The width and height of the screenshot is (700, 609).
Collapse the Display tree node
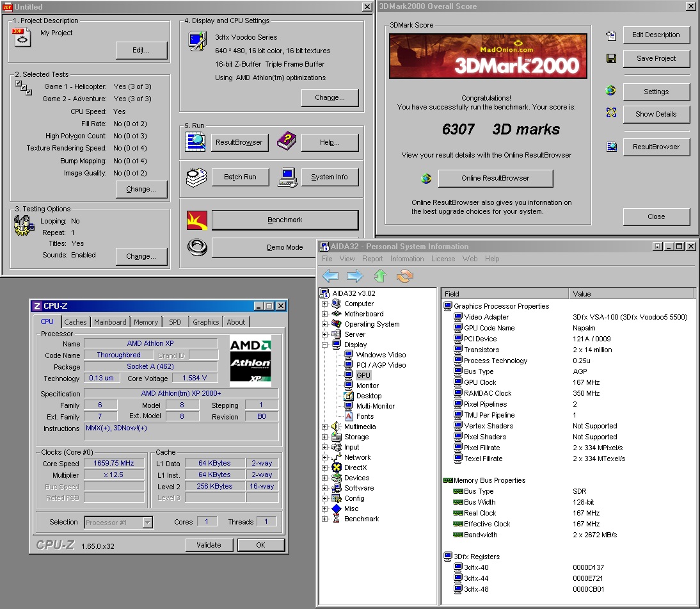click(x=325, y=345)
